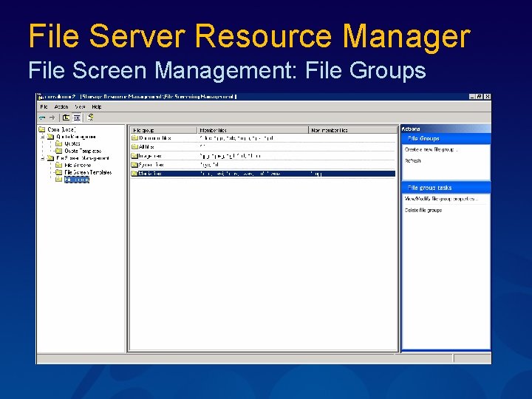The width and height of the screenshot is (532, 399).
Task: Select Quota Management in the tree
Action: [76, 137]
